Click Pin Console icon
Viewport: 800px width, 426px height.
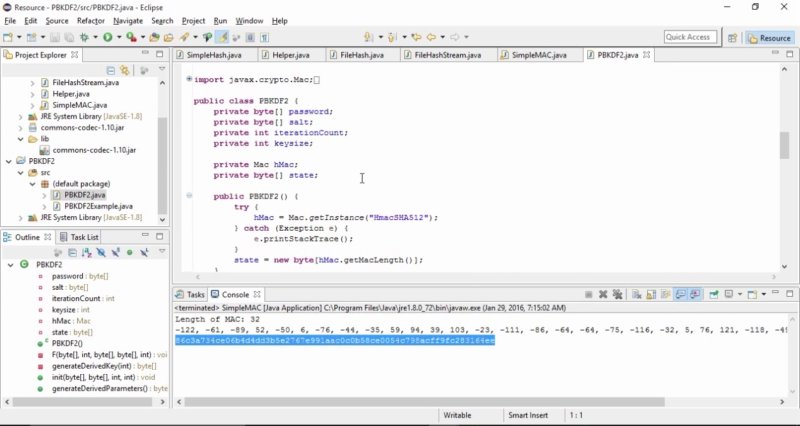point(714,294)
